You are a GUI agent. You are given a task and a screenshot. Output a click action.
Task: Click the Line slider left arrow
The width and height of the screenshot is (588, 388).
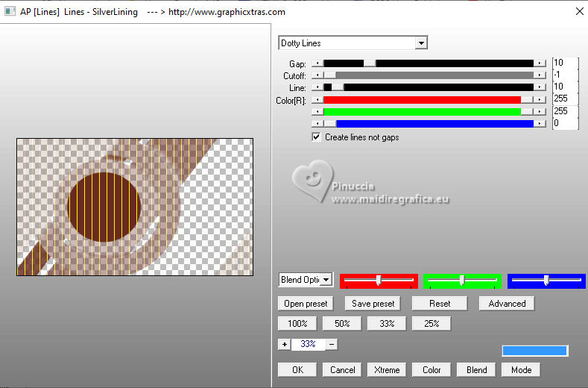click(x=317, y=87)
